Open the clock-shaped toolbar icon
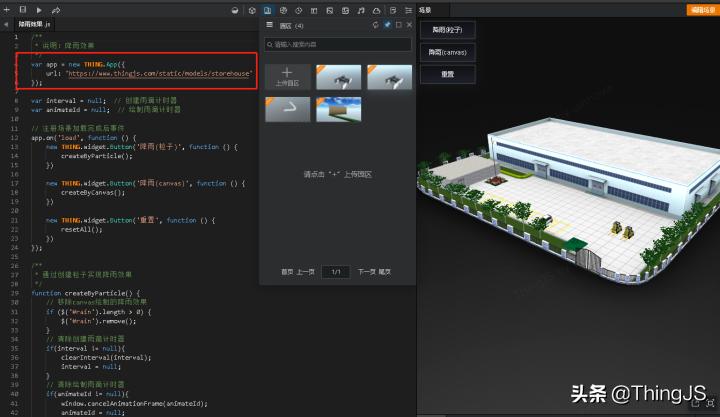720x417 pixels. pos(299,10)
